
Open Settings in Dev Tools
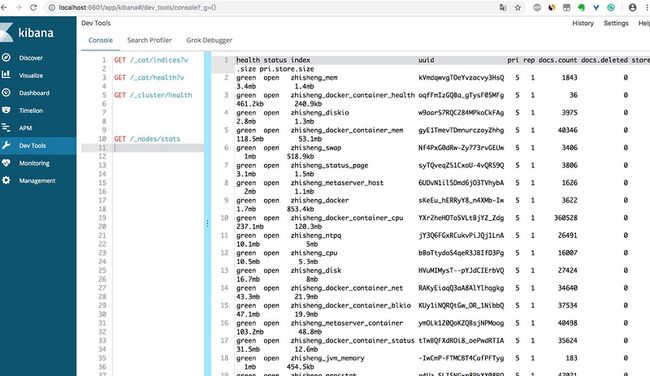(x=616, y=23)
